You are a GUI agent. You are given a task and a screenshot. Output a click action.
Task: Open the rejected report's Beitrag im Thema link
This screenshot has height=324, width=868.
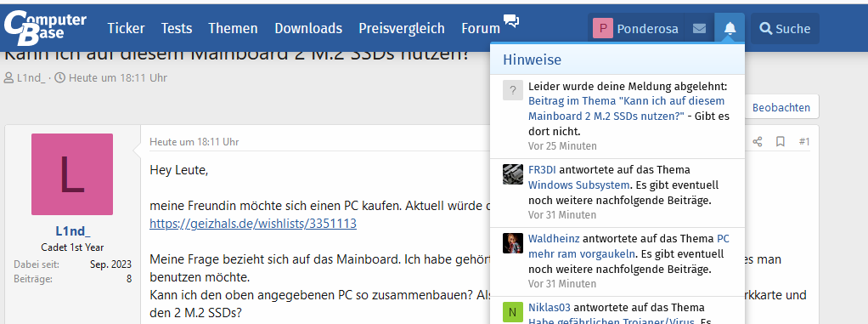(x=627, y=109)
